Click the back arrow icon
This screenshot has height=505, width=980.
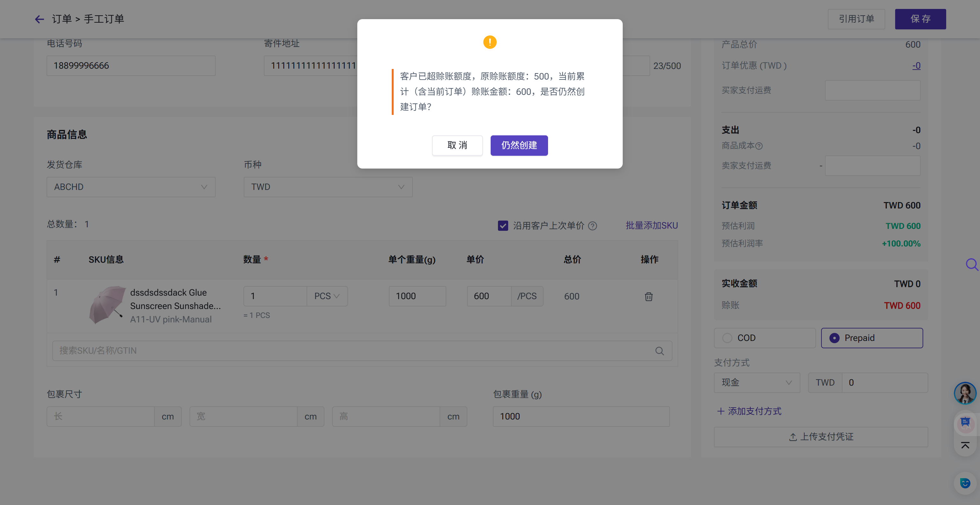click(39, 19)
